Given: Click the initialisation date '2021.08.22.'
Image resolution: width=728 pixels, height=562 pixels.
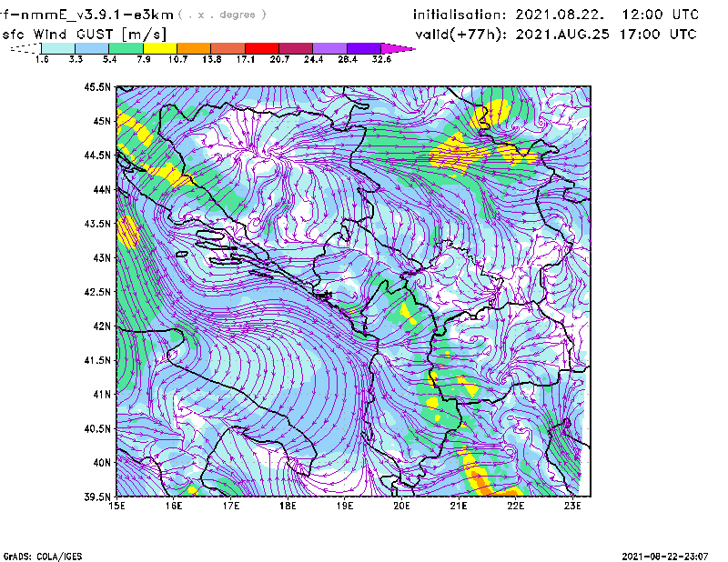Looking at the screenshot, I should coord(560,15).
